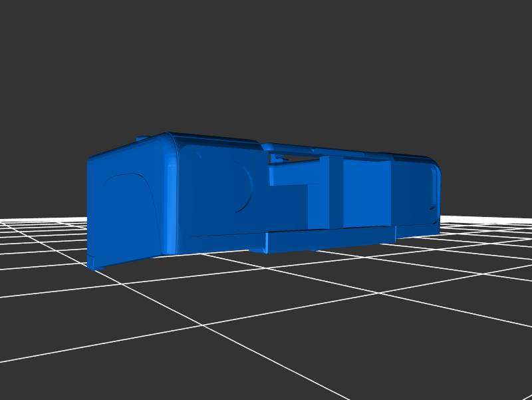Click the small tab protruding at top-left rear
Screen dimensions: 532x400
pyautogui.click(x=140, y=138)
